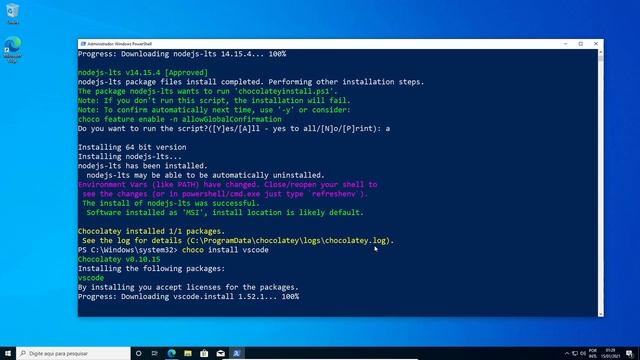
Task: Open the Mail app from the taskbar
Action: point(220,353)
